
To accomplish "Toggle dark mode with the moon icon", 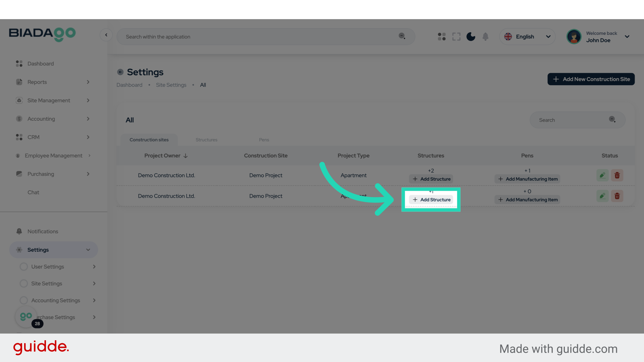I will tap(471, 37).
